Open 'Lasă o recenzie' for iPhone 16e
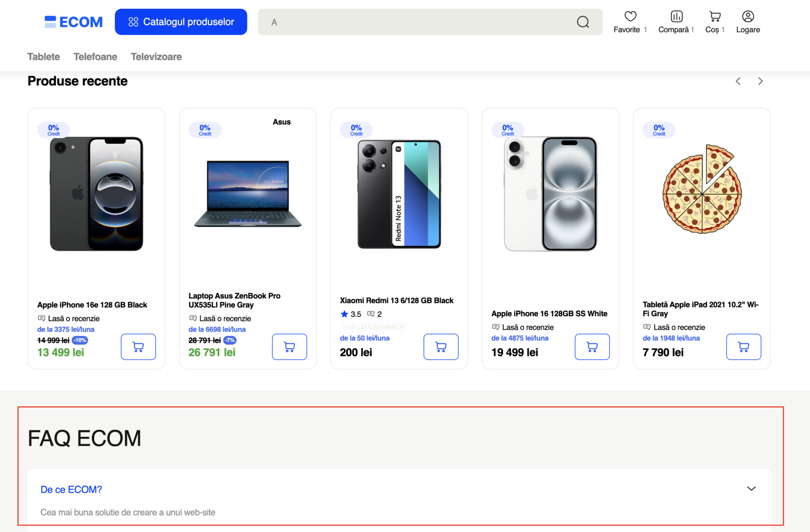 pos(73,319)
